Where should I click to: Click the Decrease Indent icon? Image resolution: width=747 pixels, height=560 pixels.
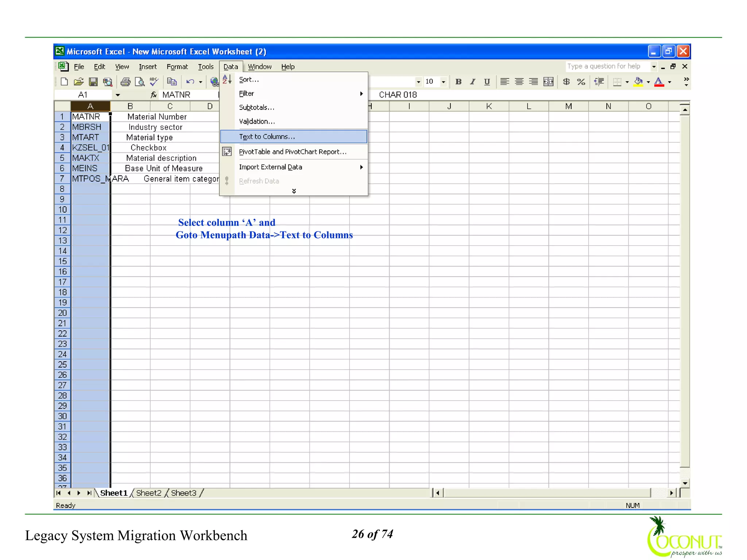pyautogui.click(x=599, y=82)
